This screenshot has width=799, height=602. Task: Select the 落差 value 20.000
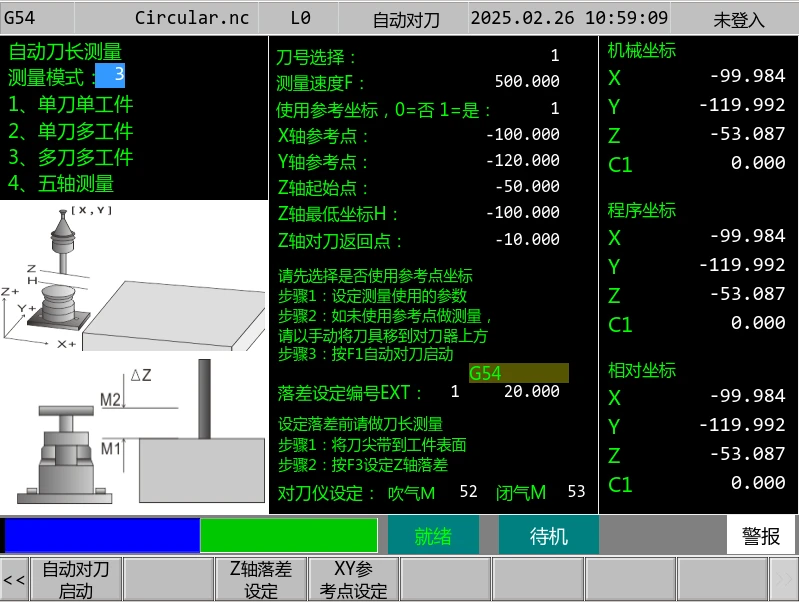pos(531,391)
